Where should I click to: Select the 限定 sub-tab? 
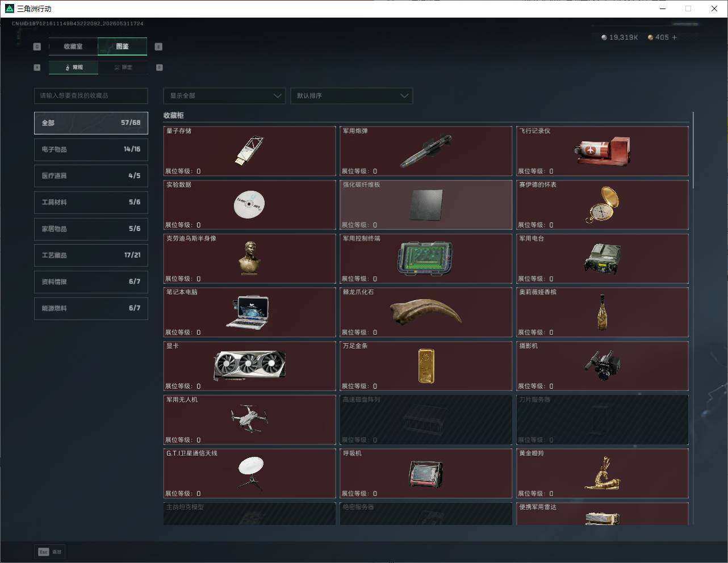pyautogui.click(x=123, y=68)
